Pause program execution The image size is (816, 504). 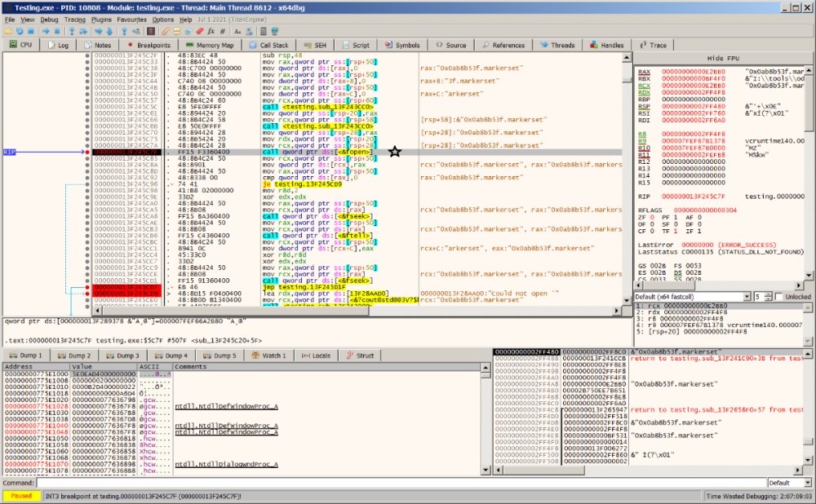55,30
